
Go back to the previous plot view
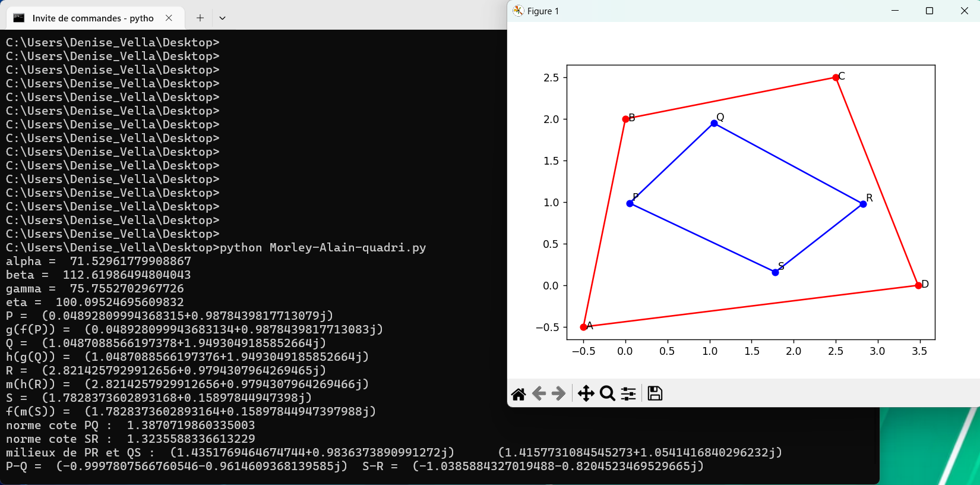(539, 393)
